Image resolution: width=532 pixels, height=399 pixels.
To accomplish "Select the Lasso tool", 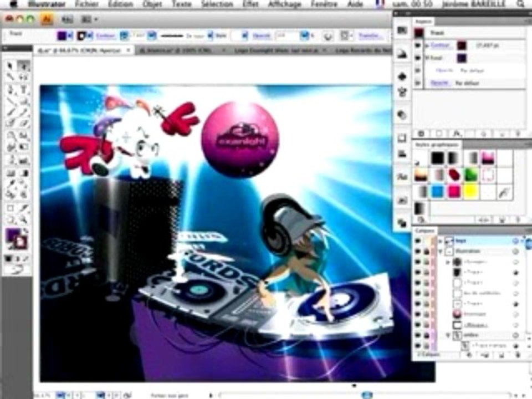I will [23, 78].
